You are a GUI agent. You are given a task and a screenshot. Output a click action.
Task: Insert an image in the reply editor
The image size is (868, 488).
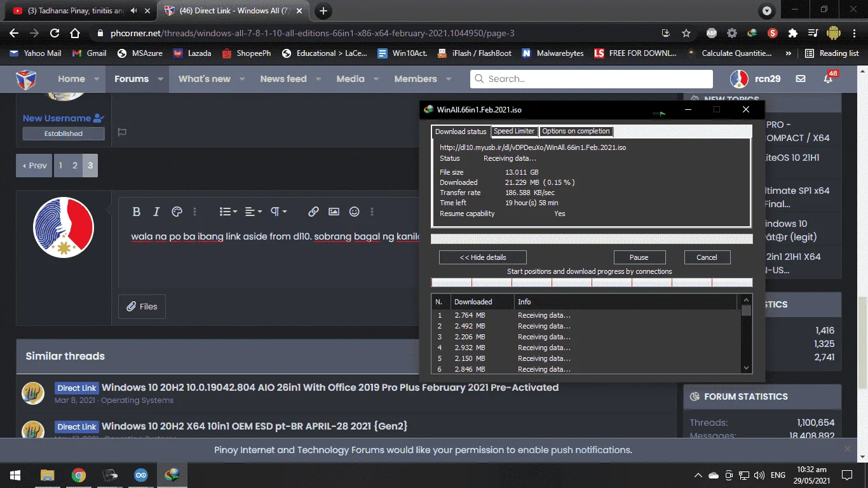334,212
